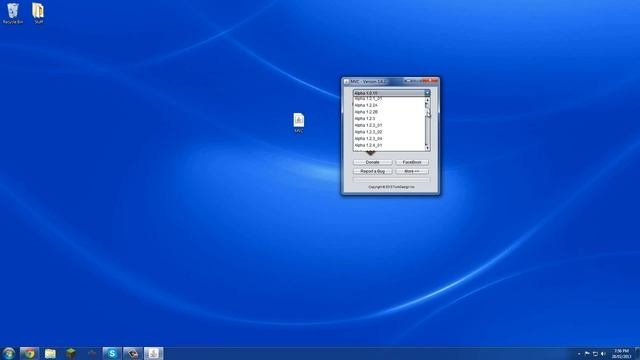Open network status icon in system tray
Screen dimensions: 640x360
596,354
